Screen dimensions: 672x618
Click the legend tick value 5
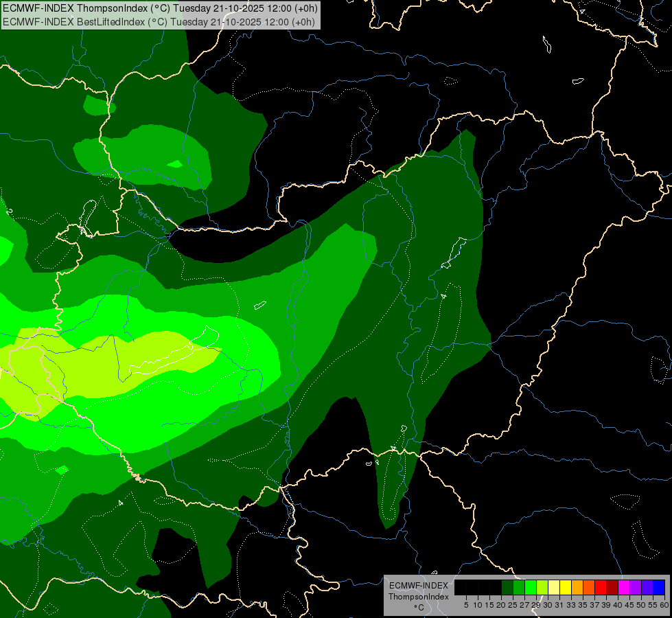tap(466, 605)
